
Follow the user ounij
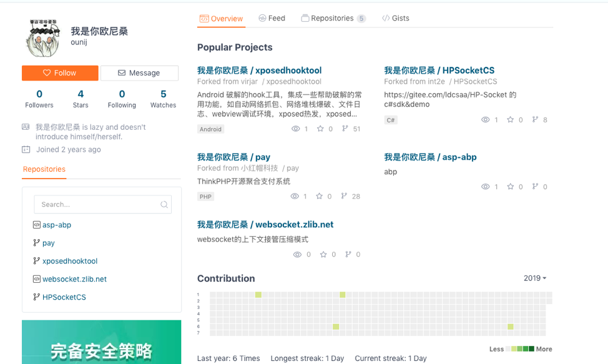coord(60,73)
